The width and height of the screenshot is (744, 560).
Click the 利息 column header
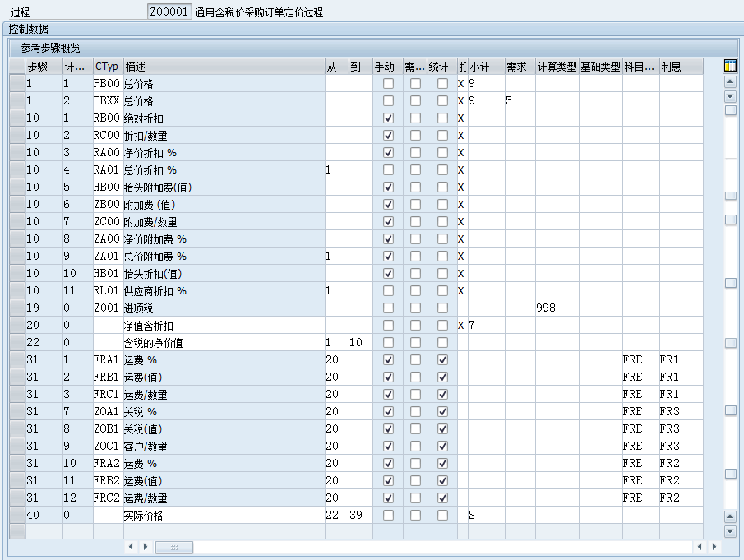point(681,67)
